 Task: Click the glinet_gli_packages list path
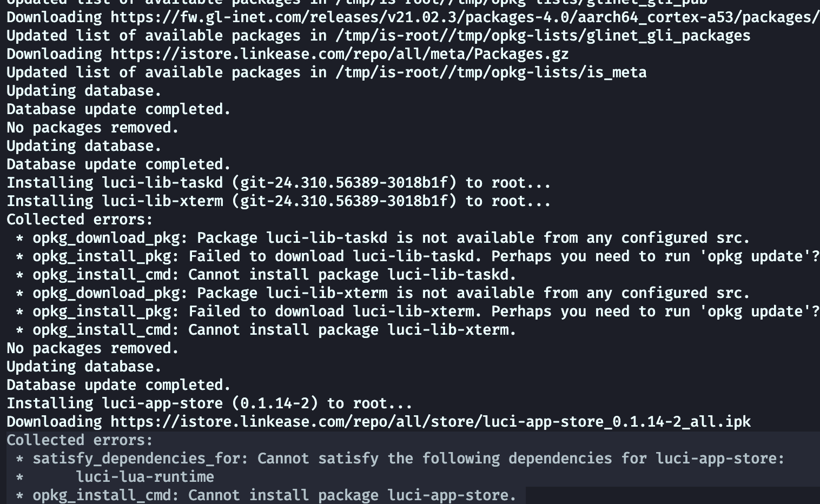tap(543, 36)
